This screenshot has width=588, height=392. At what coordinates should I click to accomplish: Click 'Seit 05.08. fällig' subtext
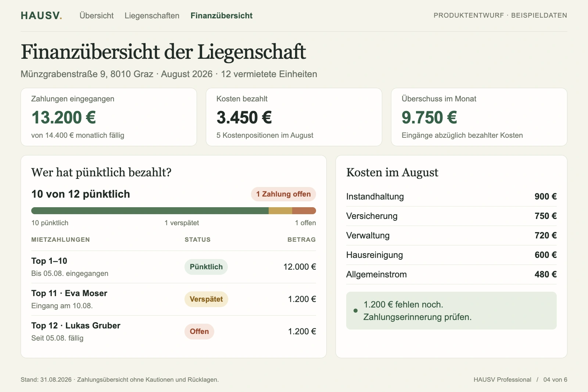point(57,338)
